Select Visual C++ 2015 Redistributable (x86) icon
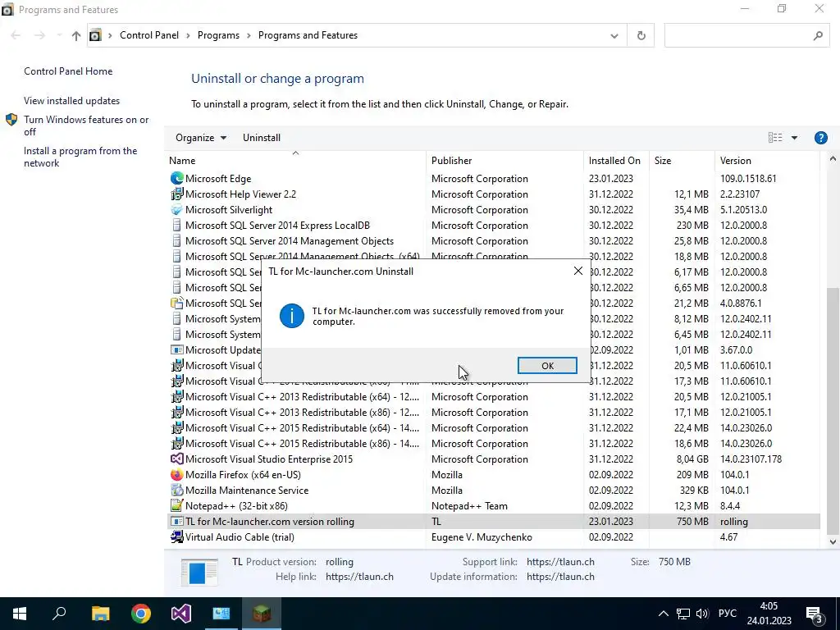Image resolution: width=840 pixels, height=630 pixels. tap(177, 444)
